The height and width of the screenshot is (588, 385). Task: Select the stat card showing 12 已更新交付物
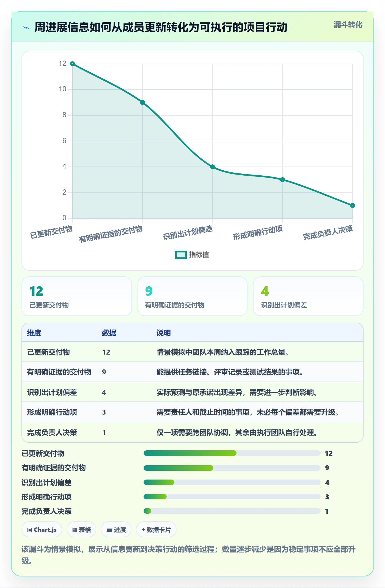click(77, 296)
